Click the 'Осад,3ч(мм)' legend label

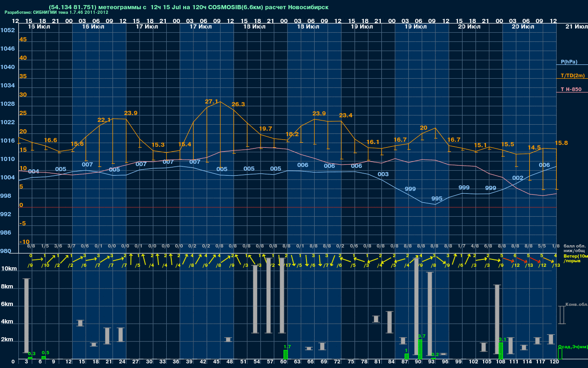point(573,346)
